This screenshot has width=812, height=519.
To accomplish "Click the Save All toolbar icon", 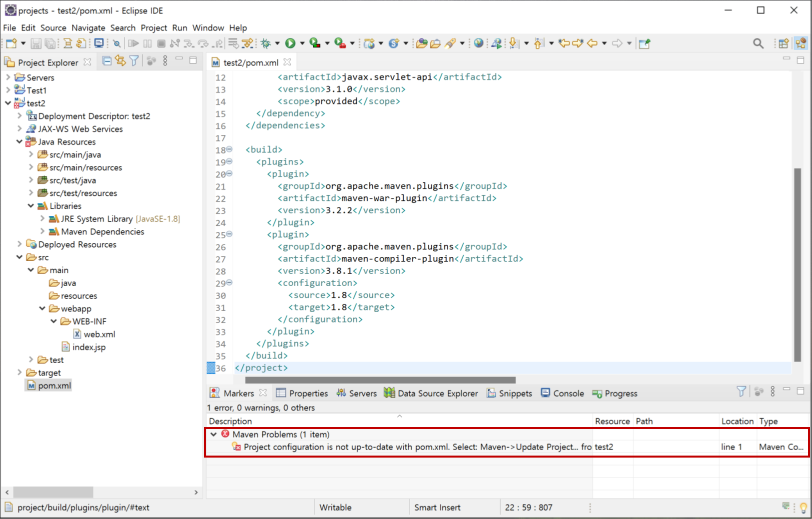I will 50,43.
